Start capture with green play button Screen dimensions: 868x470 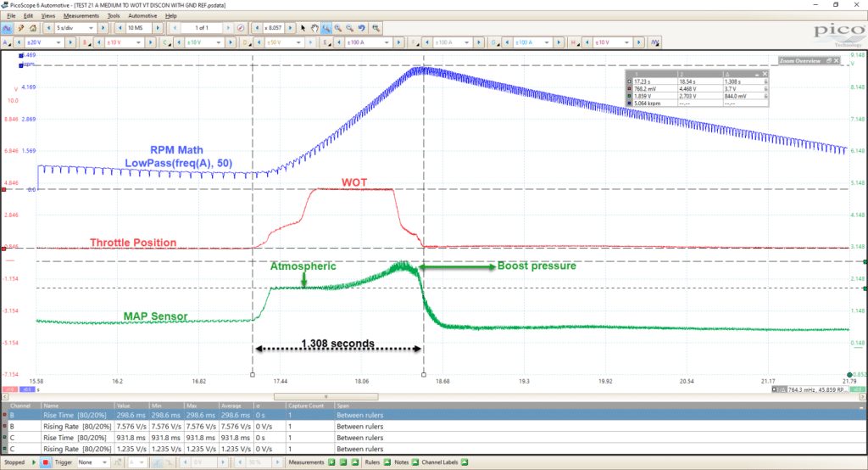(34, 462)
